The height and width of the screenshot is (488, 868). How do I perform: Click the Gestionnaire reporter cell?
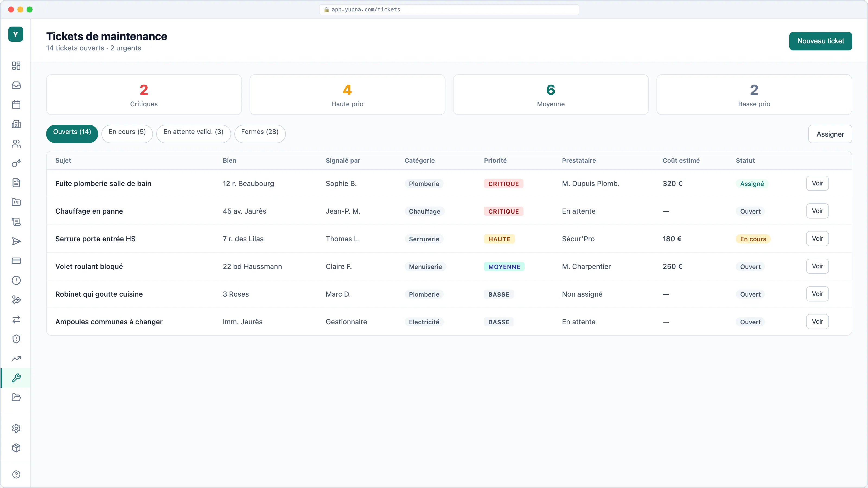346,322
